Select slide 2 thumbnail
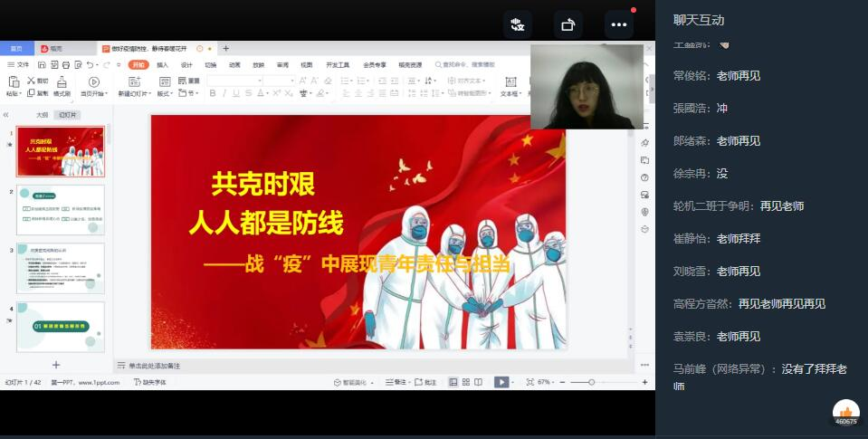This screenshot has width=868, height=439. click(61, 209)
